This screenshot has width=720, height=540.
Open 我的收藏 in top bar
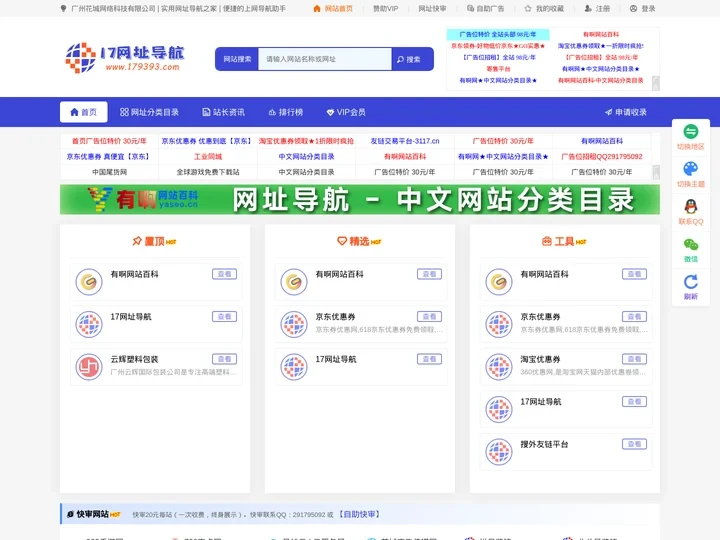(544, 8)
